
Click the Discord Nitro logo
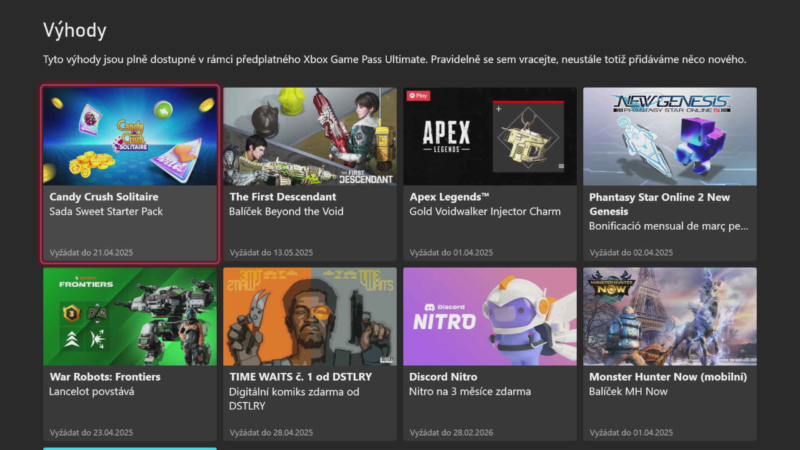445,316
